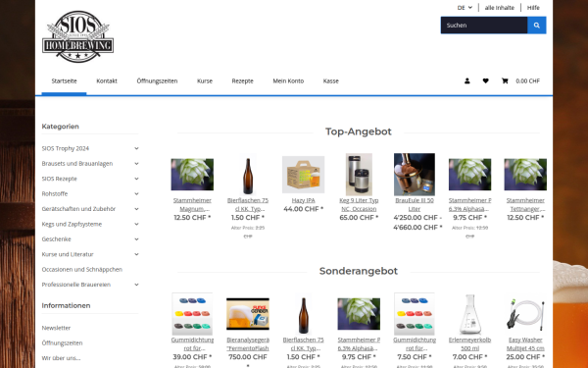
Task: Select the Mein Konto menu item
Action: [x=288, y=80]
